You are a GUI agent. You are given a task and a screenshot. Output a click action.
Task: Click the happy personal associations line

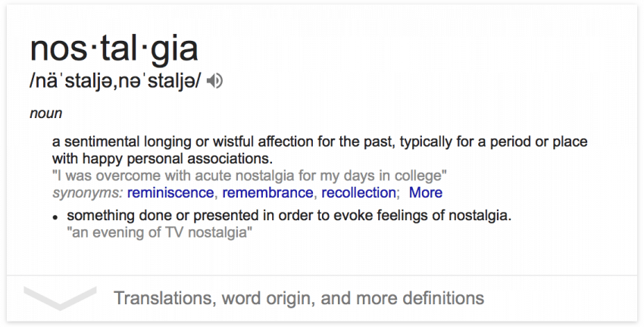(163, 158)
